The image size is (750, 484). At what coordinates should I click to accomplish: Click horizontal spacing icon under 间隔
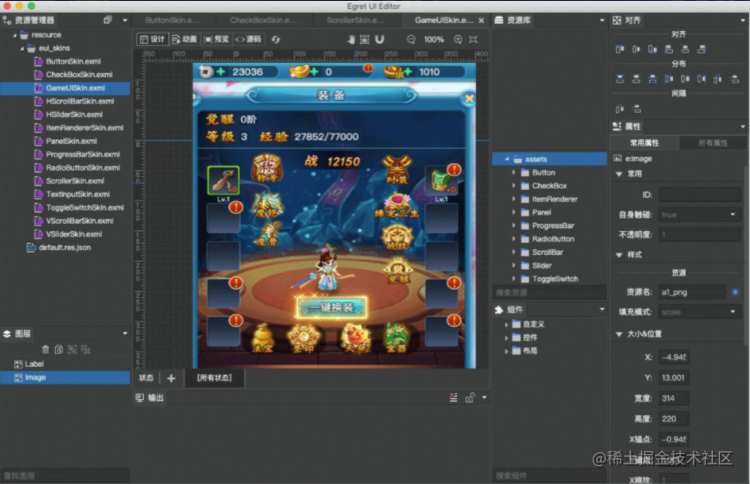620,109
